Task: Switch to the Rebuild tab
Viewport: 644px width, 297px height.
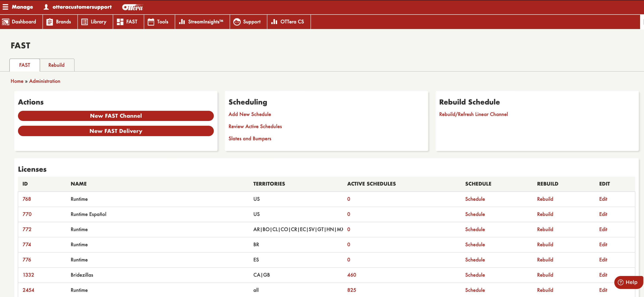Action: click(56, 65)
